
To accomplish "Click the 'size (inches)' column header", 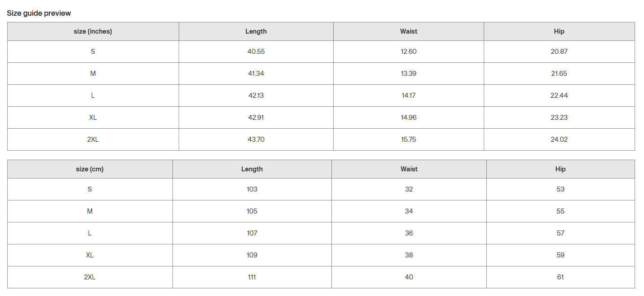I will pos(93,31).
